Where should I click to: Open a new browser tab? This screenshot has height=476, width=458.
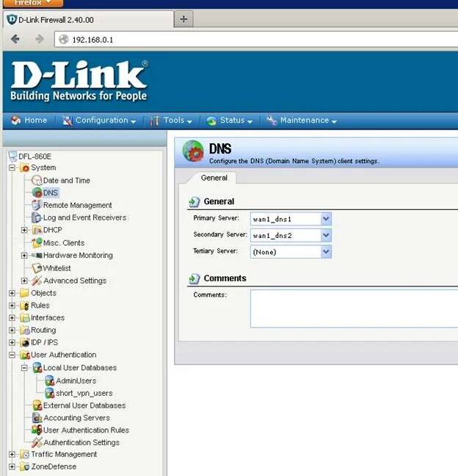(x=183, y=19)
